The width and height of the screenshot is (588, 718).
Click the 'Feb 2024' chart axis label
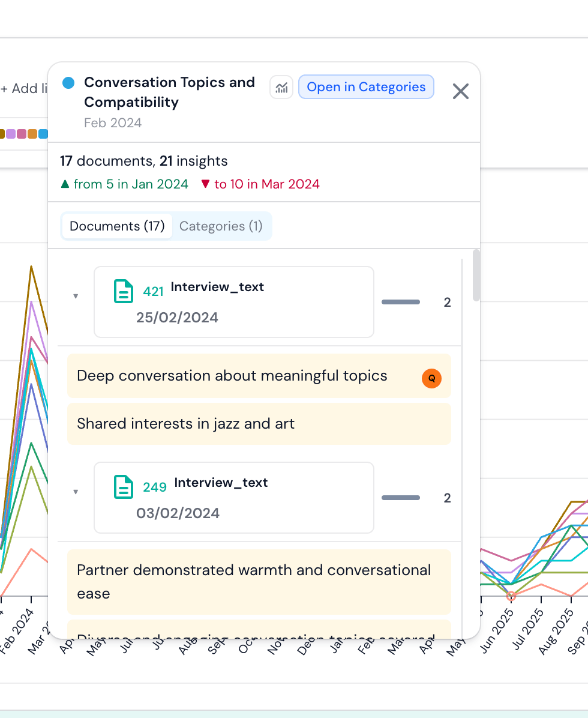(16, 630)
